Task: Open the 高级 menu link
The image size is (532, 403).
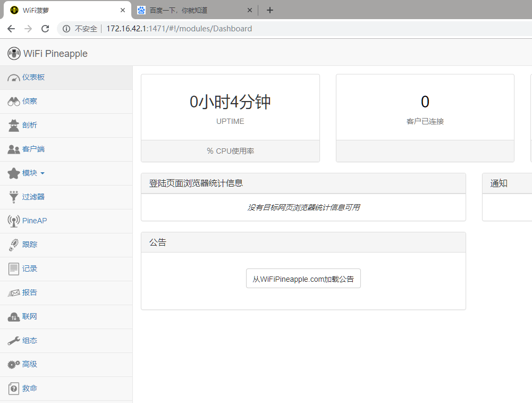Action: point(30,364)
